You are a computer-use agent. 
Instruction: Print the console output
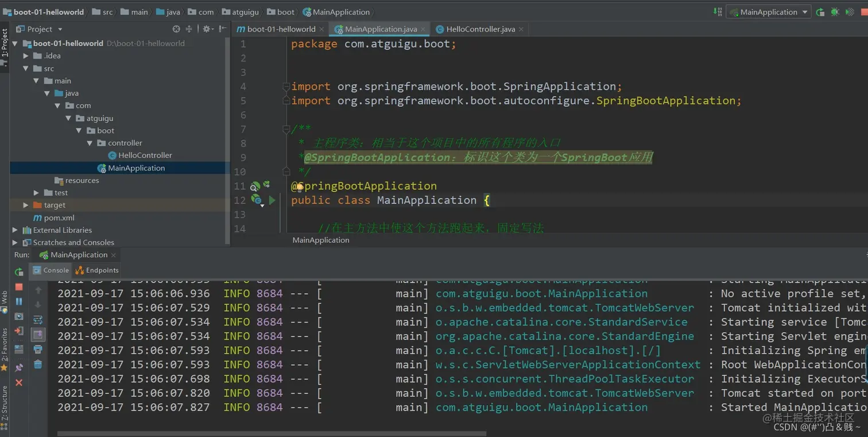pyautogui.click(x=38, y=349)
